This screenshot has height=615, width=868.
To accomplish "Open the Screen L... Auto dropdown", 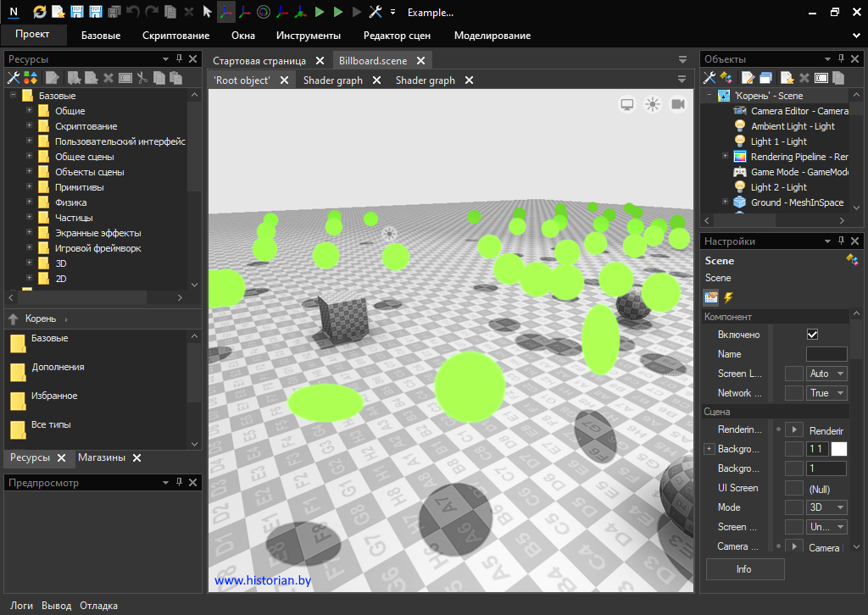I will [827, 374].
